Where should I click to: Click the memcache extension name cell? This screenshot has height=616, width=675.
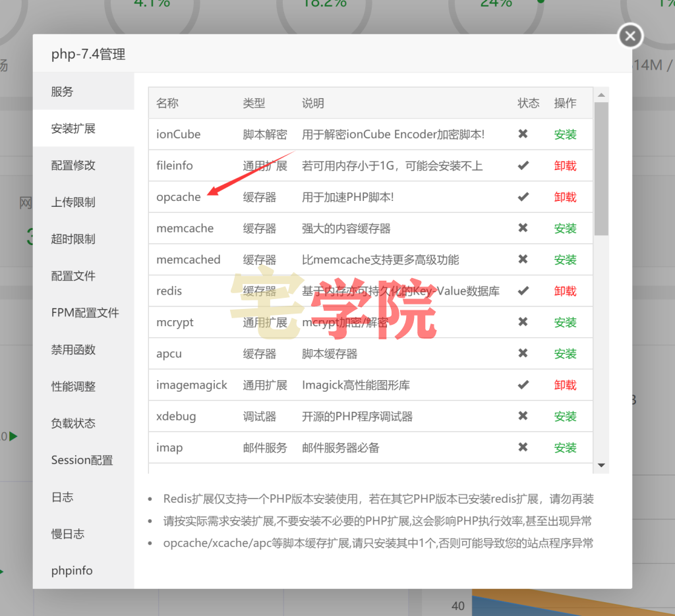(x=185, y=229)
